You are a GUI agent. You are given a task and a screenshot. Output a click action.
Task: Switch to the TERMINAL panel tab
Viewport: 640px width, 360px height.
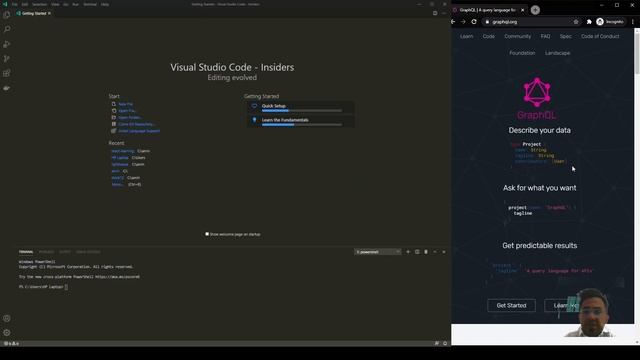[x=26, y=252]
